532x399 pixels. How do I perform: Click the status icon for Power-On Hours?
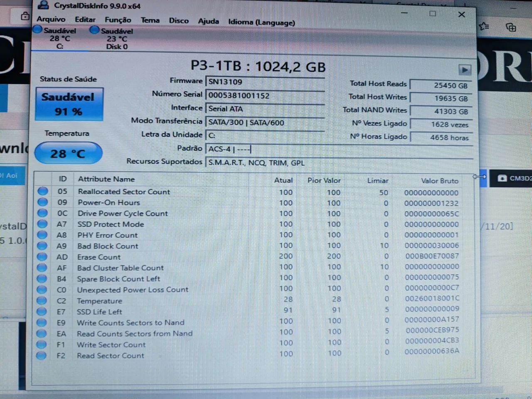(x=42, y=202)
